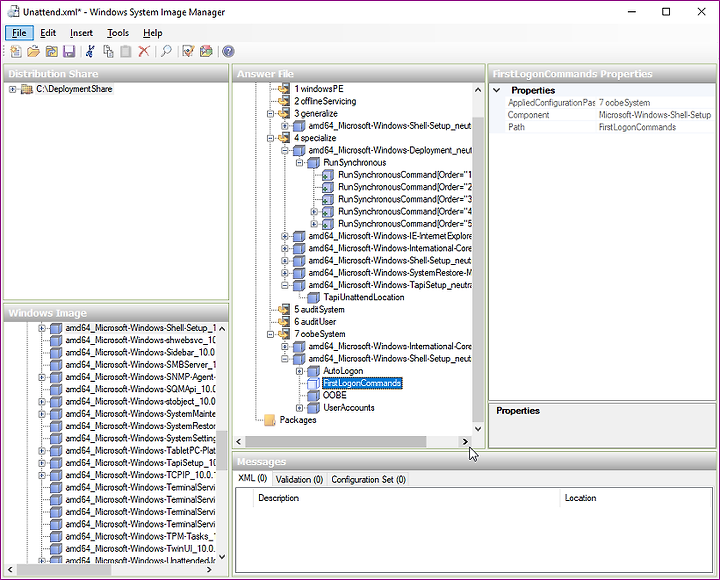Select 2 offlineServing pass in the Answer File
Image resolution: width=720 pixels, height=580 pixels.
[325, 101]
